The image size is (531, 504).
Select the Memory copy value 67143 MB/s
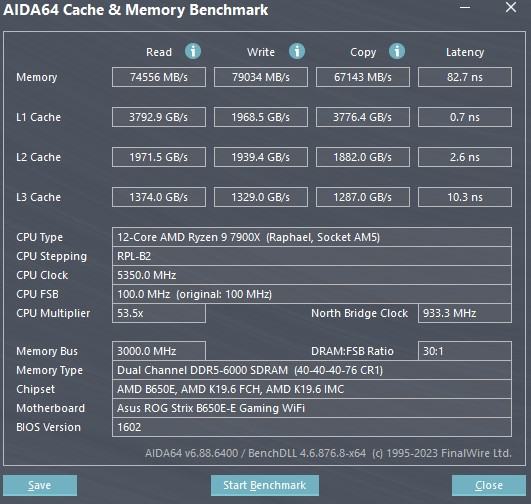tap(363, 77)
